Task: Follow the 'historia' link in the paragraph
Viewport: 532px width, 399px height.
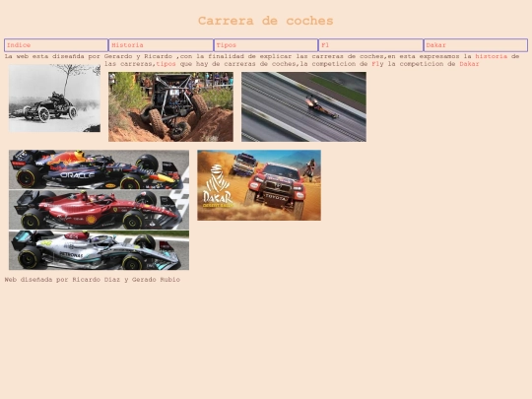Action: [x=491, y=56]
